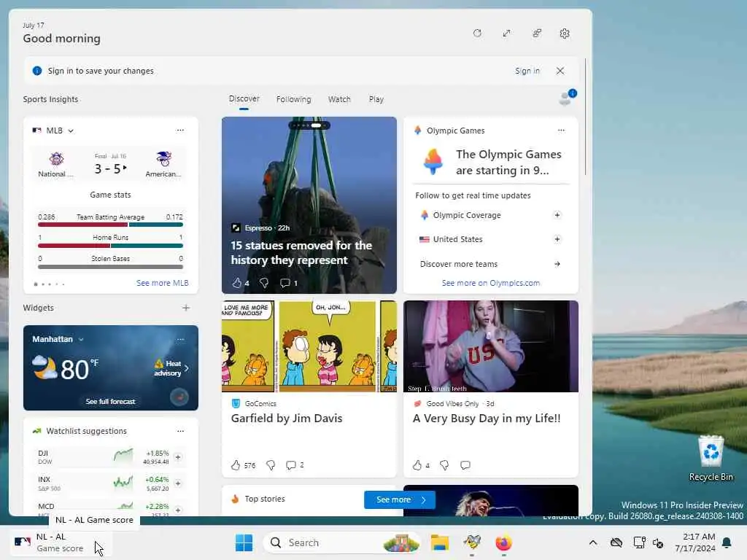Click the taskbar Search box
Screen dimensions: 747x560
[341, 542]
